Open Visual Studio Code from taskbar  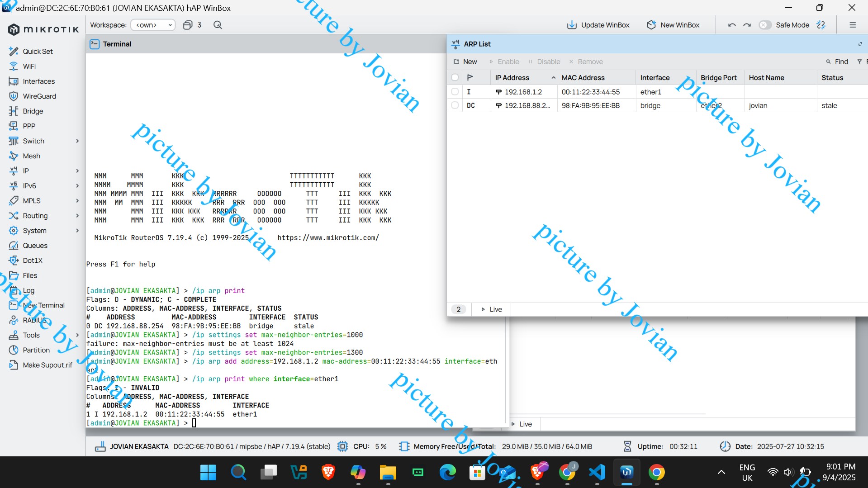click(x=597, y=472)
